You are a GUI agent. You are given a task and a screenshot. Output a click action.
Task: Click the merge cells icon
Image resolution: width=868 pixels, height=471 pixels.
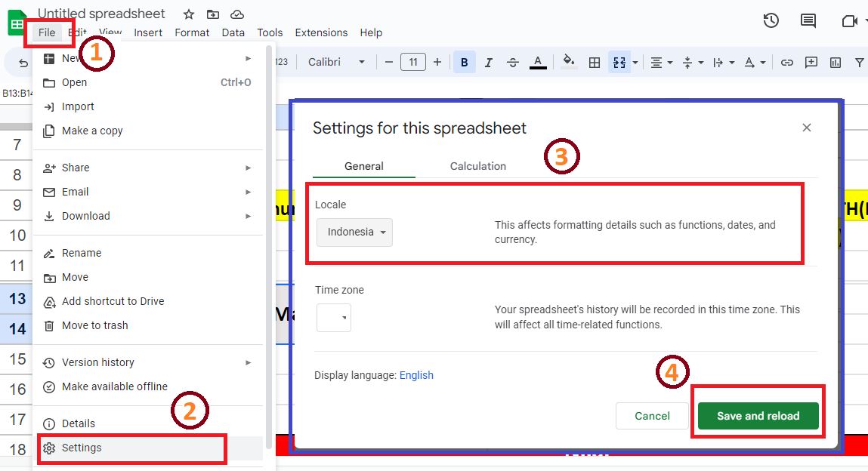[619, 63]
